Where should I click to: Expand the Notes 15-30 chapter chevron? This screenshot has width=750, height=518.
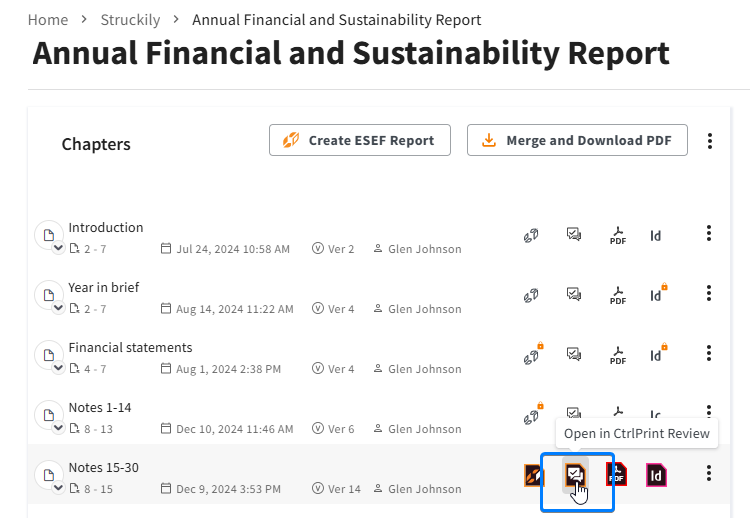(x=58, y=487)
